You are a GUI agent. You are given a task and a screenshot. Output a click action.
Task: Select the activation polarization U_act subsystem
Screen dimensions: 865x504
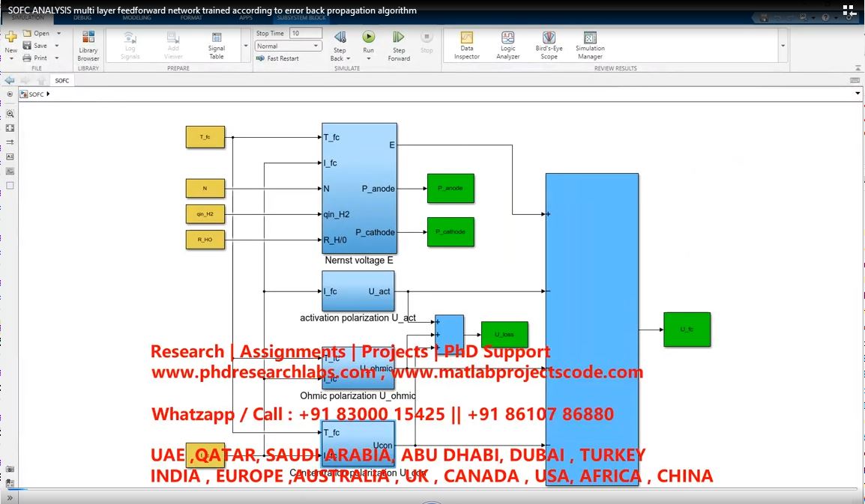click(x=358, y=291)
